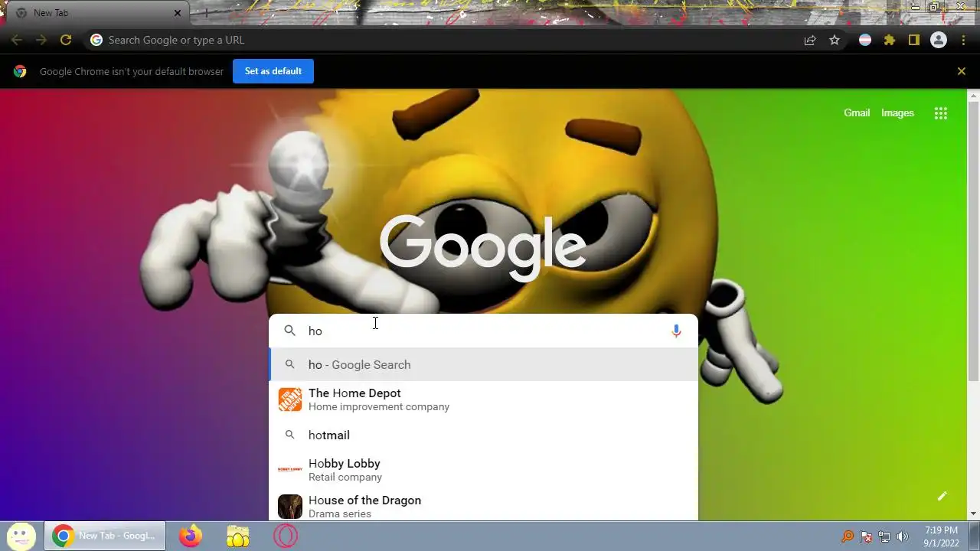Focus the address bar URL field

point(444,40)
